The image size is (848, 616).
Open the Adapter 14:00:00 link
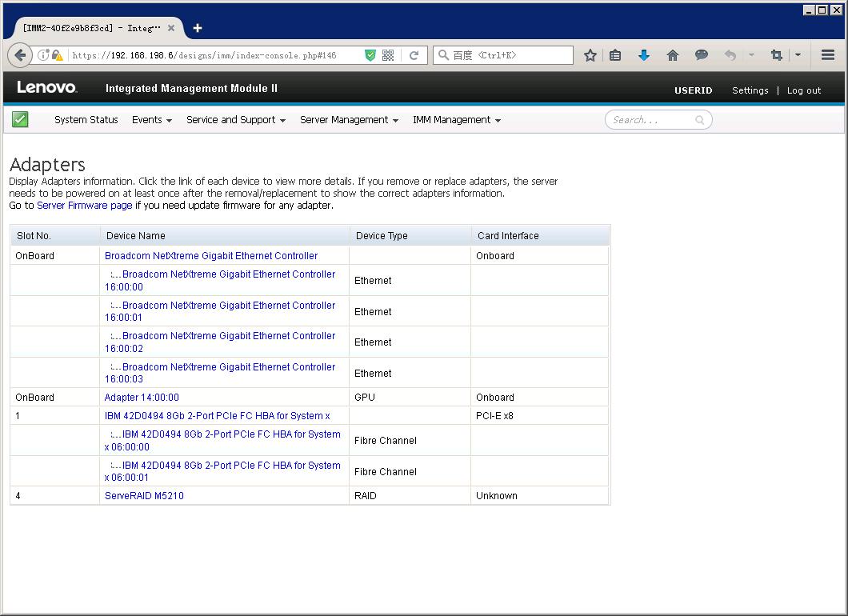142,398
